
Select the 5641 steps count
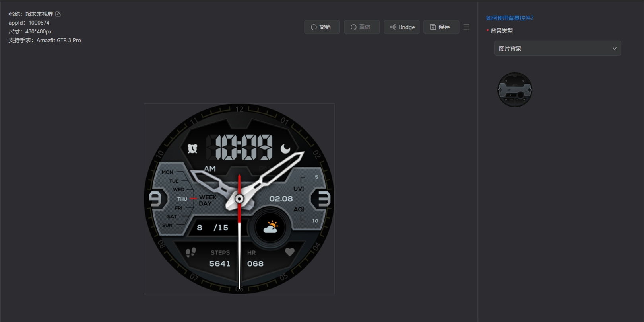[220, 264]
